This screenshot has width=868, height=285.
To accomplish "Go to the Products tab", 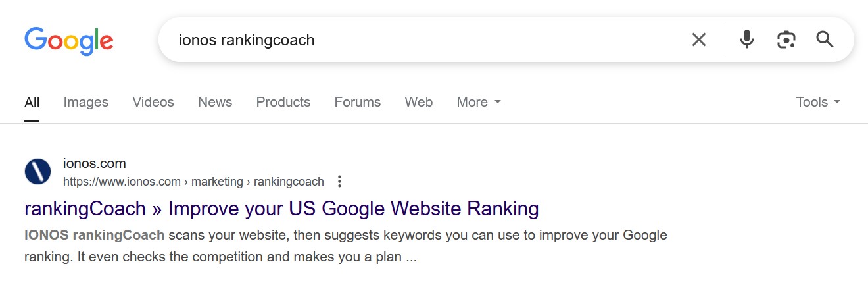I will pyautogui.click(x=283, y=102).
